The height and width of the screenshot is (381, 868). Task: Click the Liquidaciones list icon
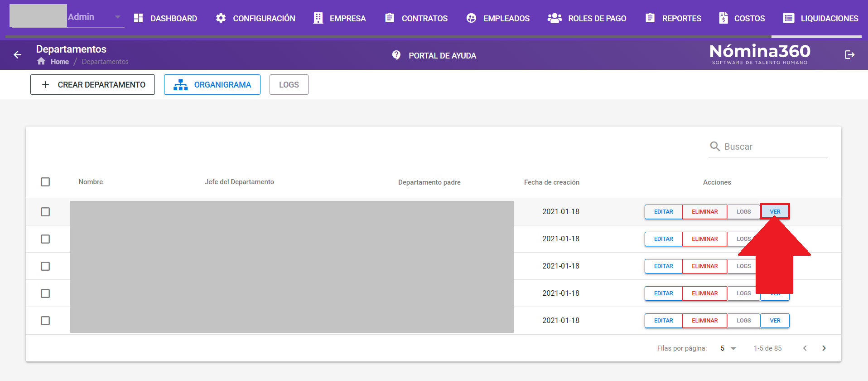point(789,18)
